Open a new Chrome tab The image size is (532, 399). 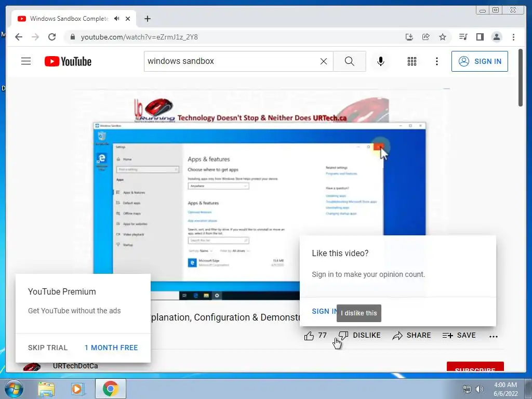tap(147, 19)
